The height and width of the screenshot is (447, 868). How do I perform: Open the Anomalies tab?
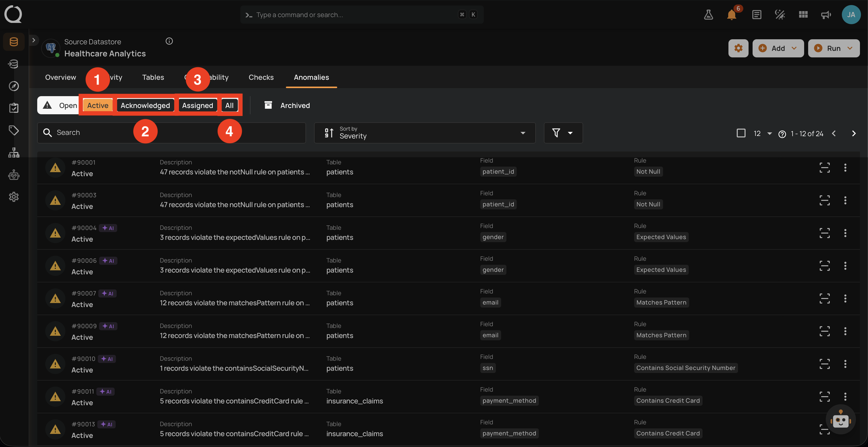(x=311, y=77)
